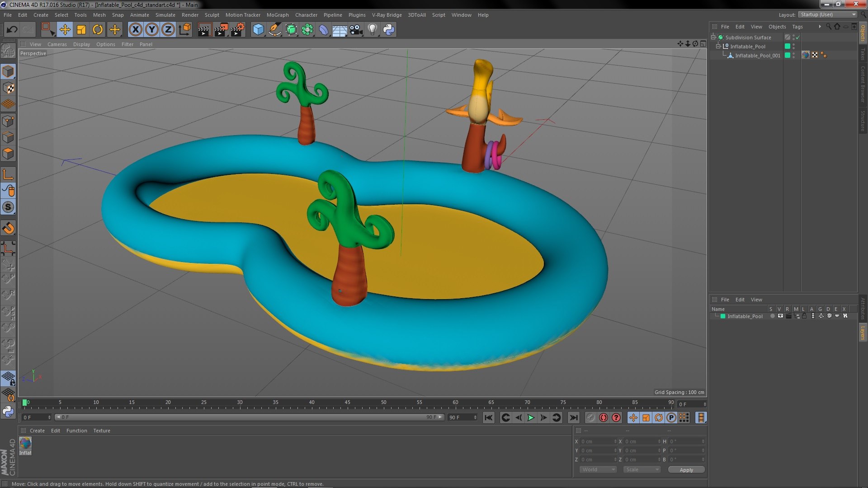Open the material manager Texture menu

coord(102,431)
